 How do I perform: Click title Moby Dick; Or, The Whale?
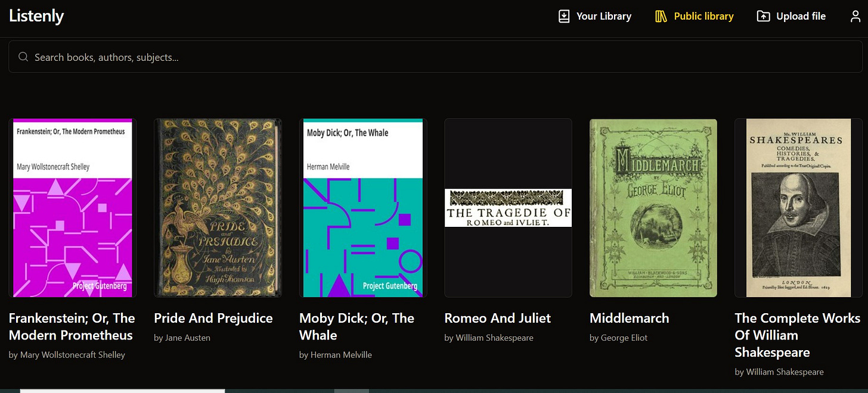(x=356, y=327)
